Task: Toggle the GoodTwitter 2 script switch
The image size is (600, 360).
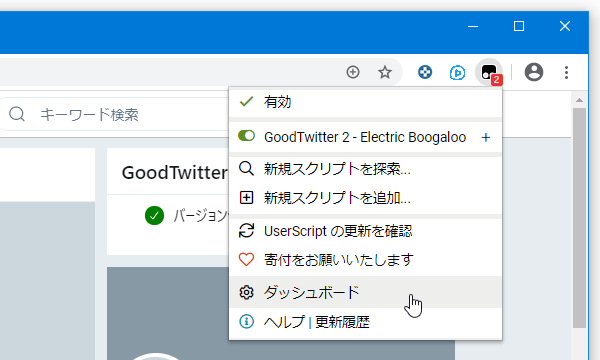Action: 246,136
